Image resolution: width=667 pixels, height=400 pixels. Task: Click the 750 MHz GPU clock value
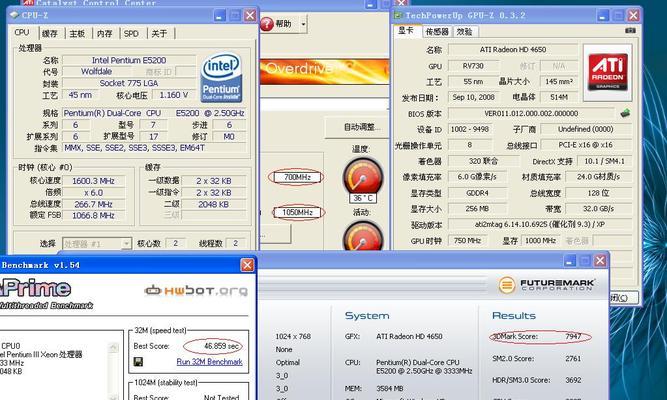pyautogui.click(x=467, y=241)
